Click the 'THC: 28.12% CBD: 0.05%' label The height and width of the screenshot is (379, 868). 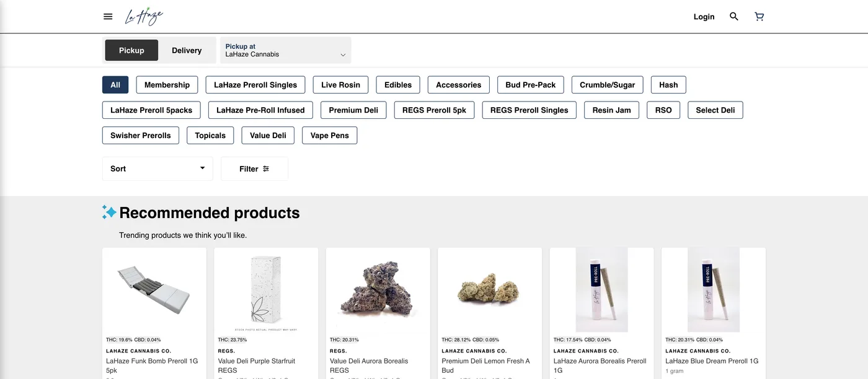pos(471,339)
